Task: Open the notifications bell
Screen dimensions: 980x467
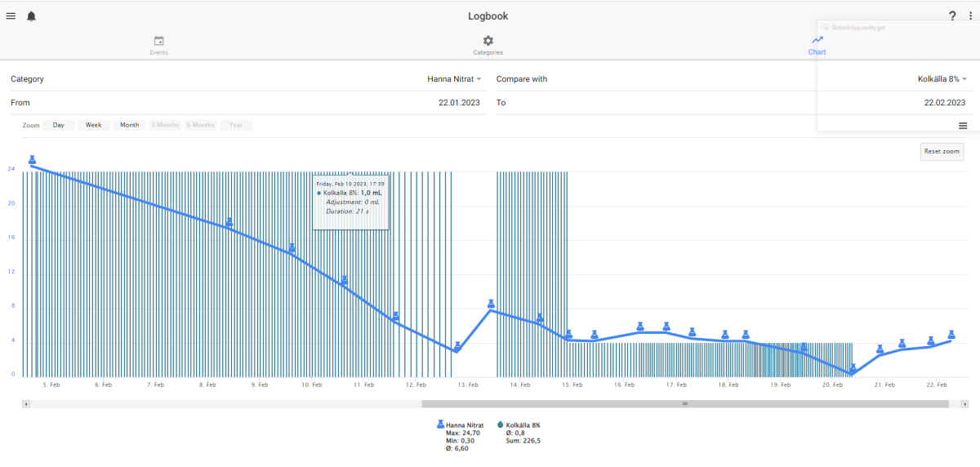Action: (31, 16)
